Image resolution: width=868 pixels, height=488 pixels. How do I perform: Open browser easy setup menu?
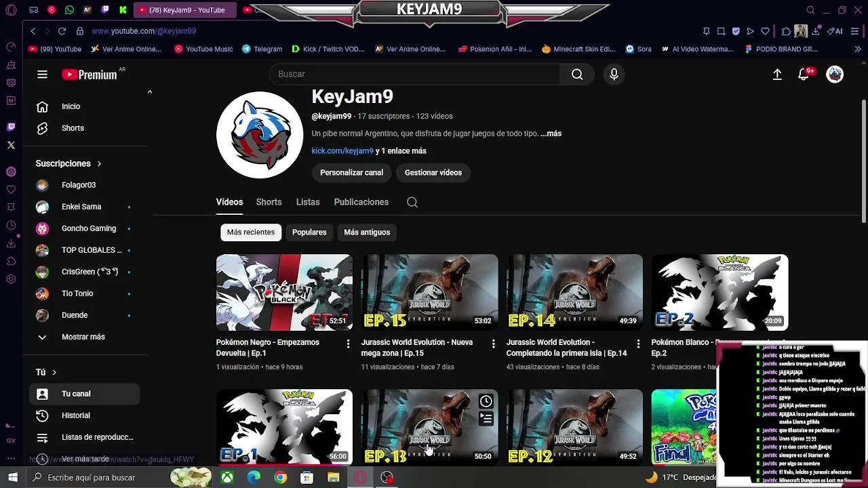click(x=854, y=31)
